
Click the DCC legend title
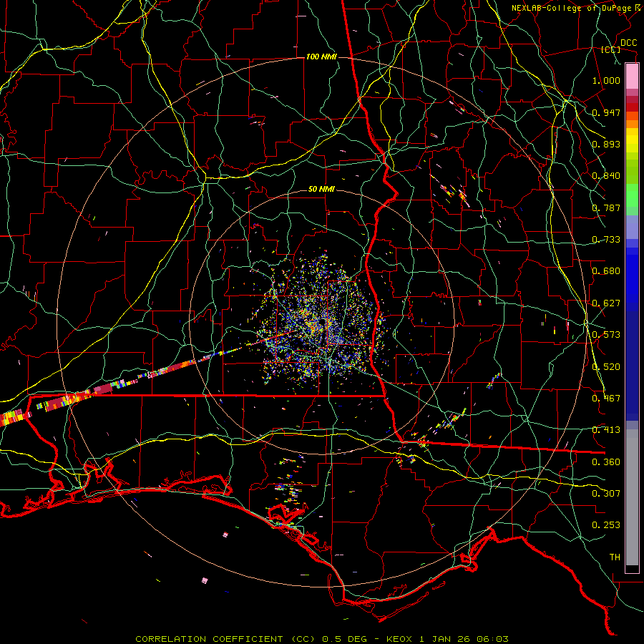click(629, 43)
